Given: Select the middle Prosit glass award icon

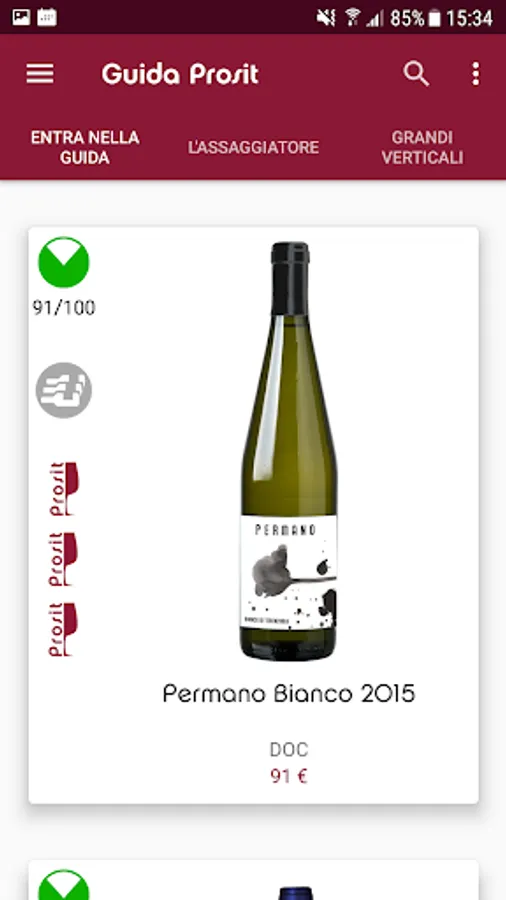Looking at the screenshot, I should [64, 559].
